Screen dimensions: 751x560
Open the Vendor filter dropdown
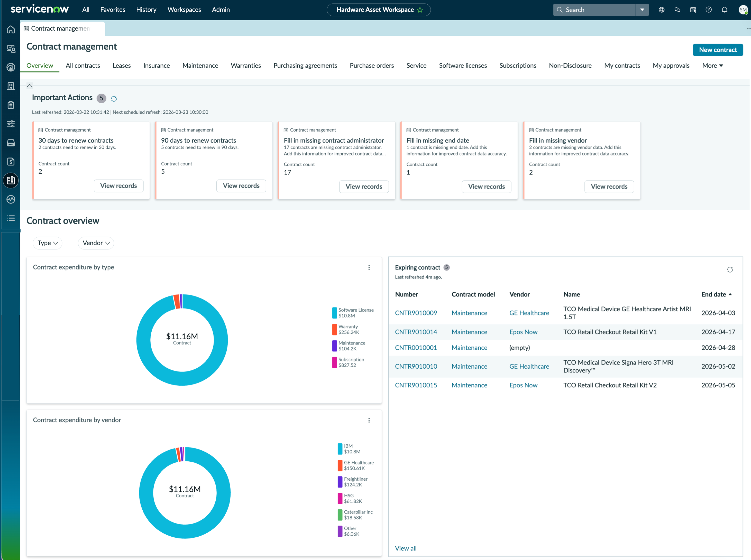(x=96, y=243)
